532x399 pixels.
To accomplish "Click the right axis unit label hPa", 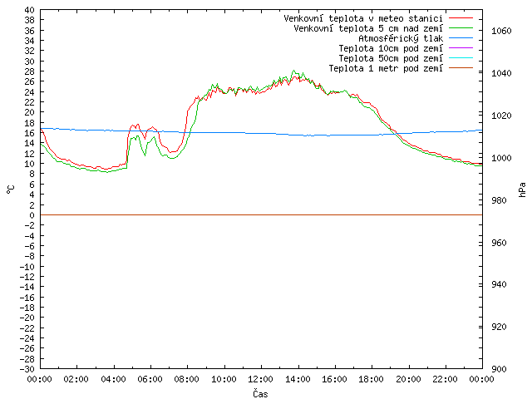I will tap(522, 190).
